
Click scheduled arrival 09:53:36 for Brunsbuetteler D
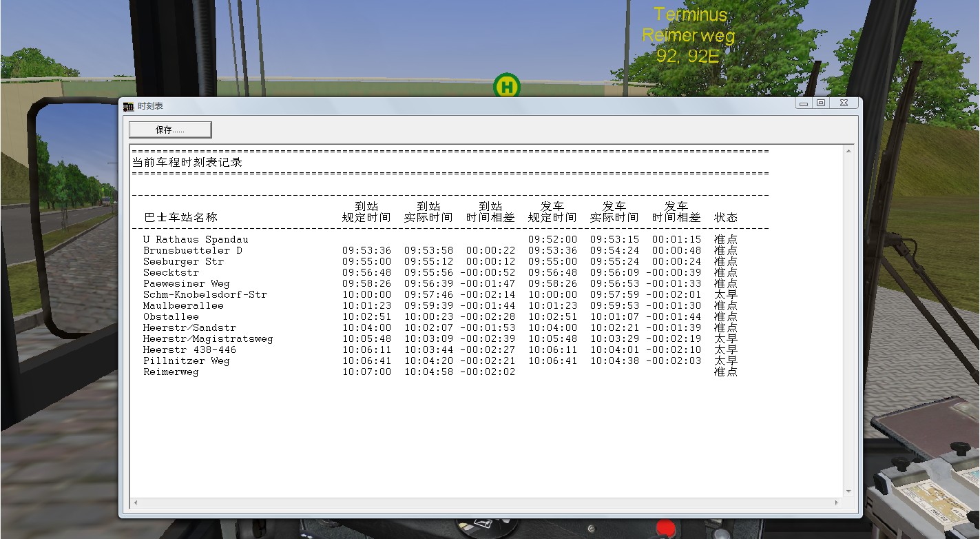pos(366,250)
